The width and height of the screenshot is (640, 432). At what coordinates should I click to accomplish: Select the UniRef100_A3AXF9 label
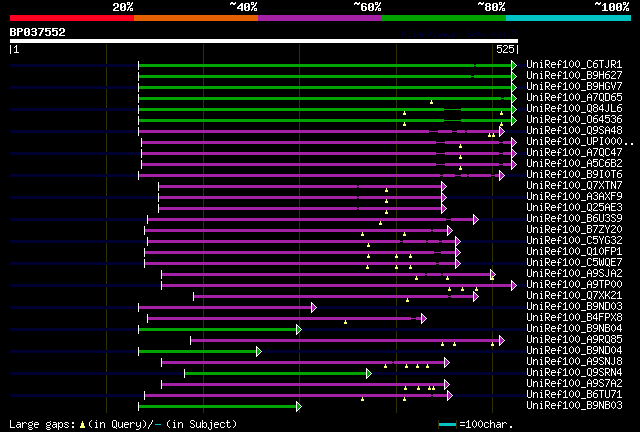tap(574, 197)
